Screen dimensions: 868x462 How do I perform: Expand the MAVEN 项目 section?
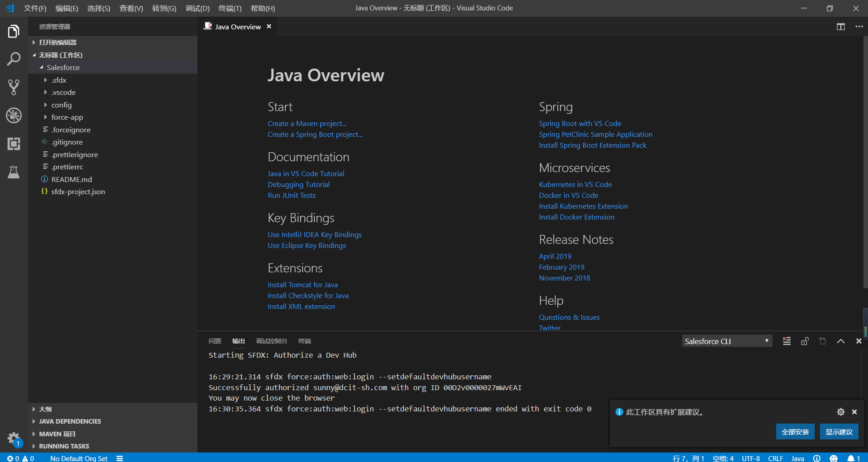pos(113,434)
